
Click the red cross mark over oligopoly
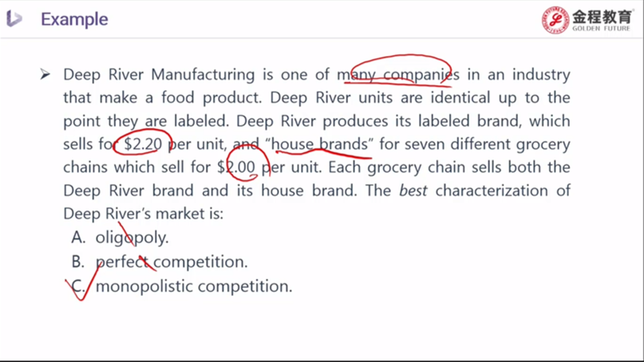(x=127, y=234)
